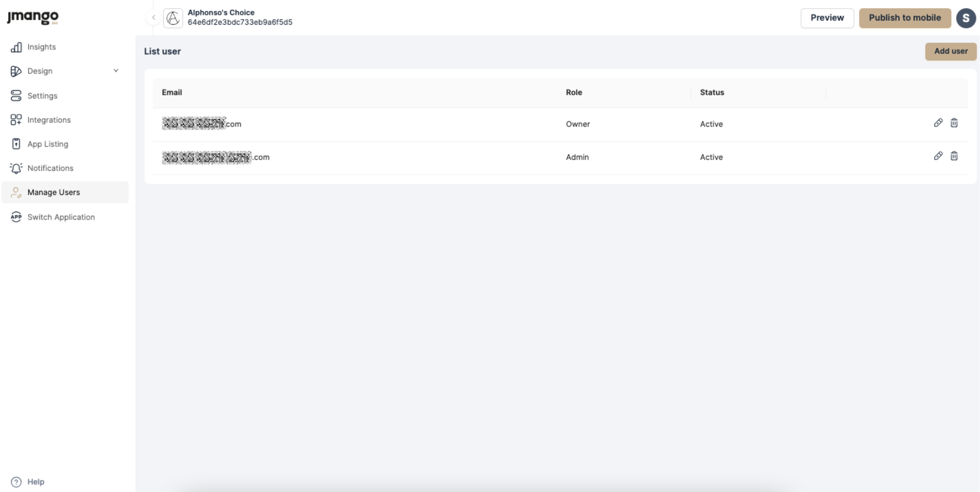Image resolution: width=980 pixels, height=492 pixels.
Task: Collapse the sidebar using the left chevron
Action: 154,17
